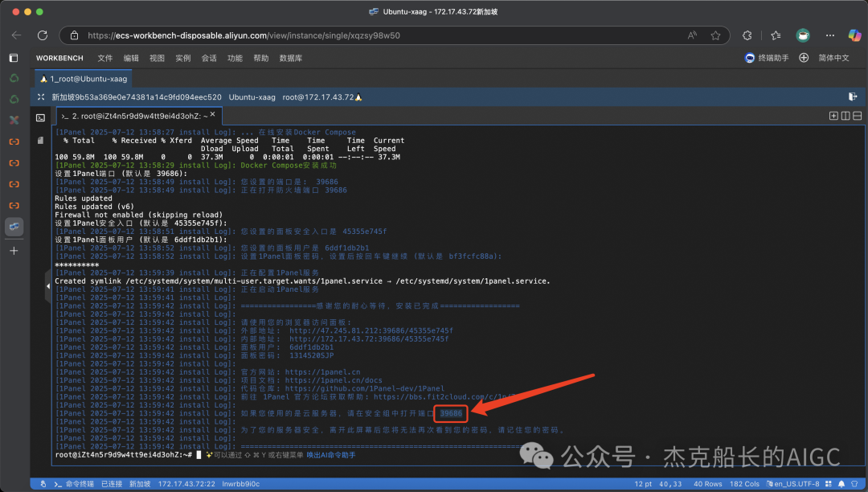This screenshot has width=868, height=492.
Task: Click the circled plus icon beside 简体中文
Action: (x=804, y=58)
